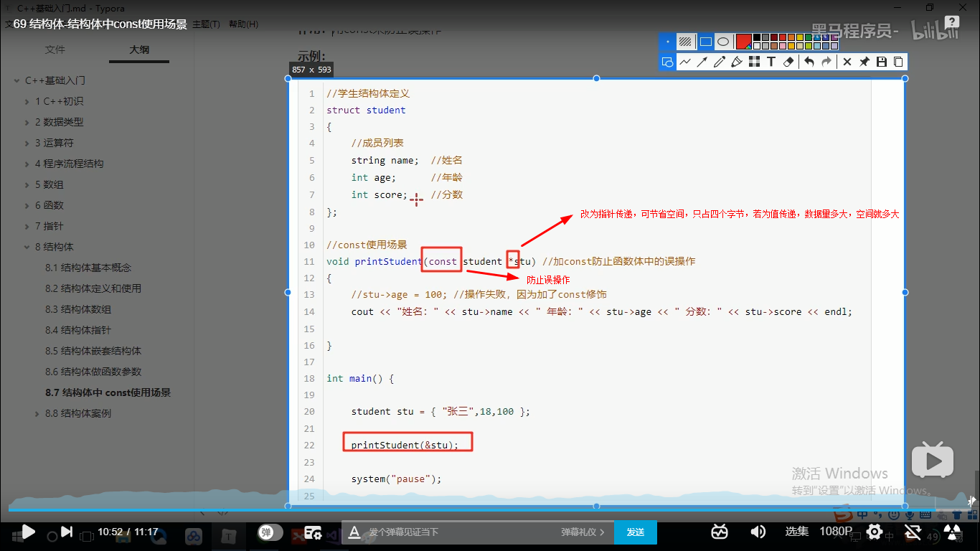The image size is (980, 551).
Task: Select the mosaic blur tool
Action: click(x=754, y=62)
